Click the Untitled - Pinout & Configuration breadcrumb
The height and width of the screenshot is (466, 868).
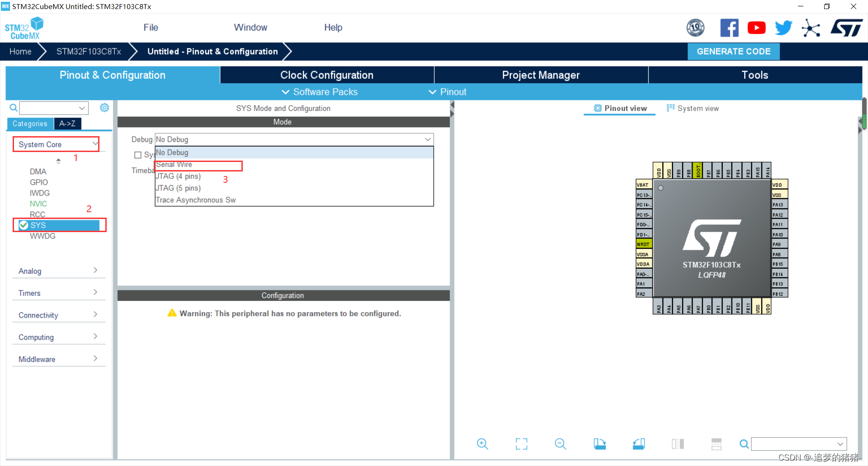pos(212,52)
